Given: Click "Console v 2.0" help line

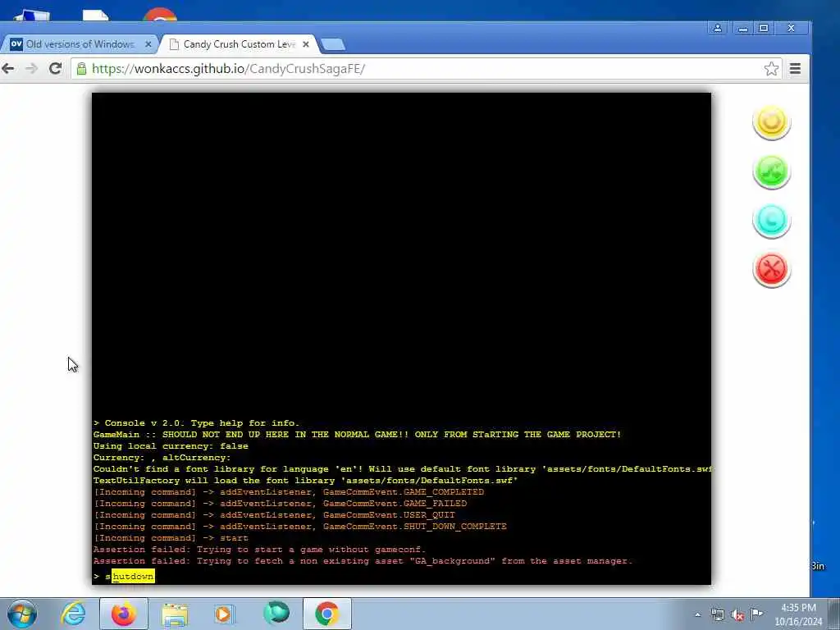Looking at the screenshot, I should pyautogui.click(x=197, y=423).
